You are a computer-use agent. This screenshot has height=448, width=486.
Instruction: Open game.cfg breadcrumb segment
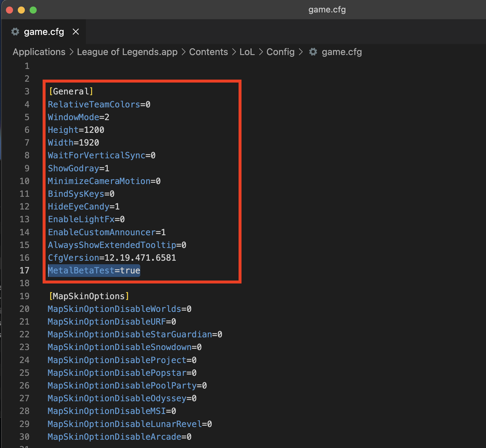point(342,52)
